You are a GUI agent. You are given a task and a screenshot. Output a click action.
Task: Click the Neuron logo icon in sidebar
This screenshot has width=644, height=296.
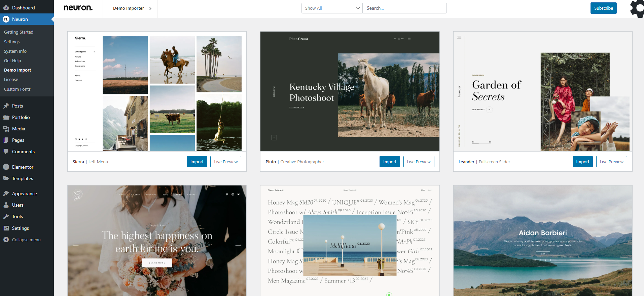click(x=6, y=19)
